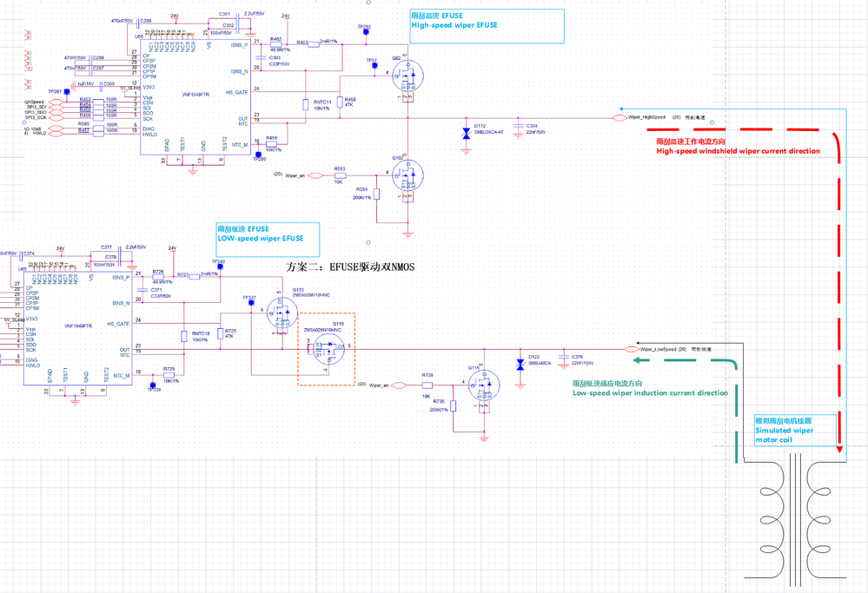Click the C304 22nF capacitor symbol
The width and height of the screenshot is (868, 593).
tap(518, 128)
